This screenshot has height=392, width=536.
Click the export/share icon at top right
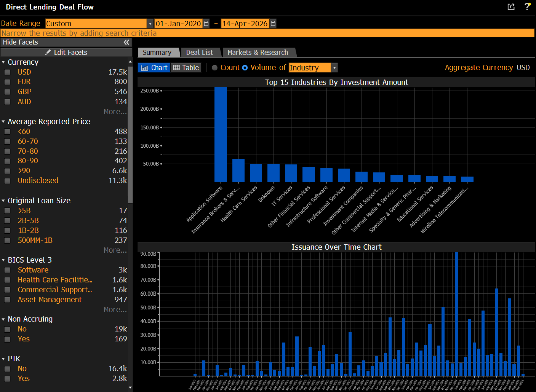tap(511, 7)
